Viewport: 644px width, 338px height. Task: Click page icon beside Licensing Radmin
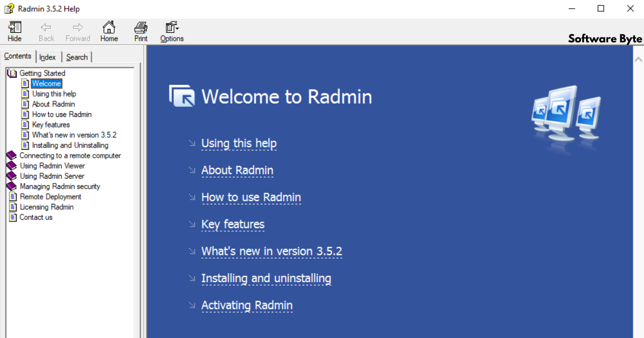pyautogui.click(x=13, y=207)
